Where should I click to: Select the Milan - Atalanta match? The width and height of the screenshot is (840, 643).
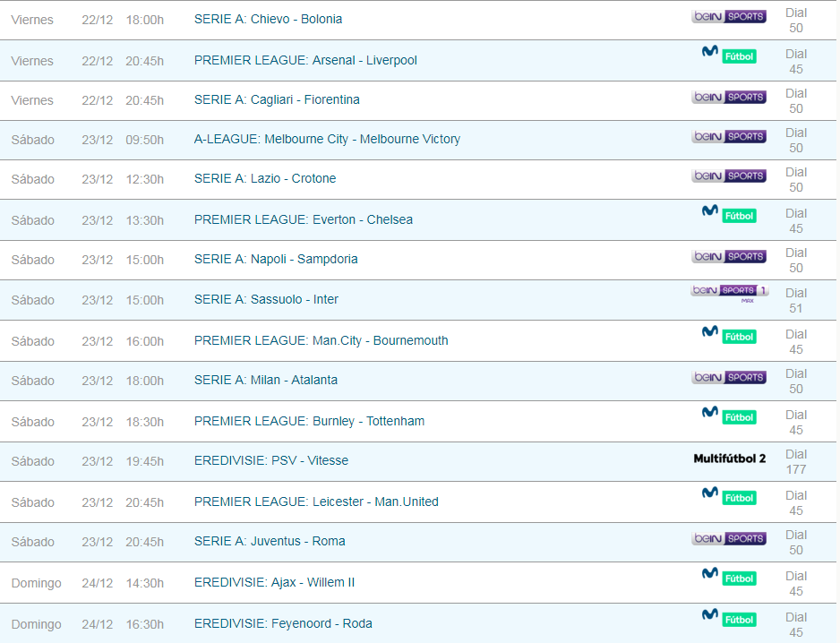point(266,381)
